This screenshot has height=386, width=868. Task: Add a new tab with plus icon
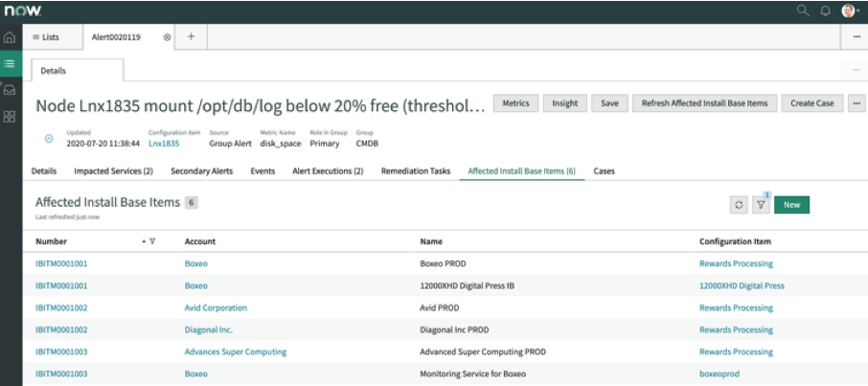click(x=191, y=36)
